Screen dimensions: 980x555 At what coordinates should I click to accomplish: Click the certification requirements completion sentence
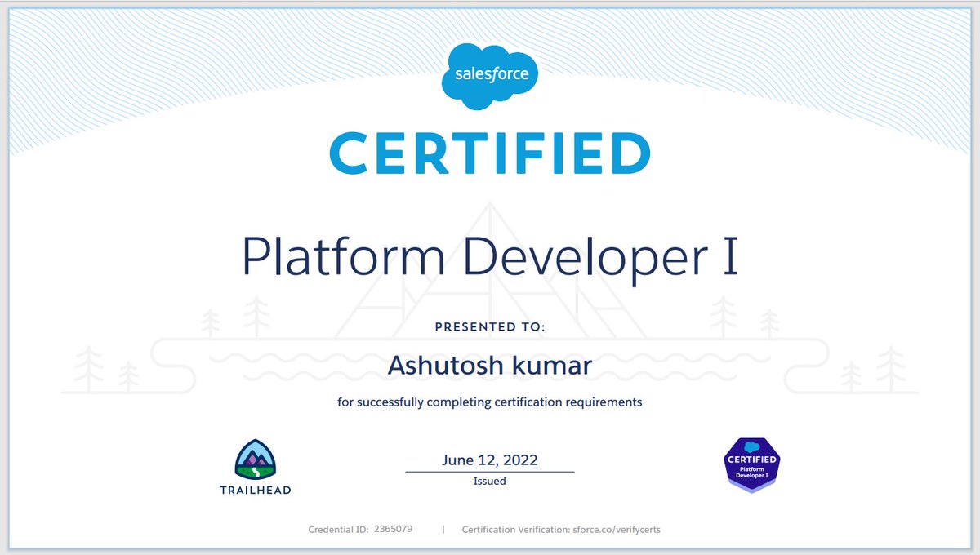(x=490, y=402)
